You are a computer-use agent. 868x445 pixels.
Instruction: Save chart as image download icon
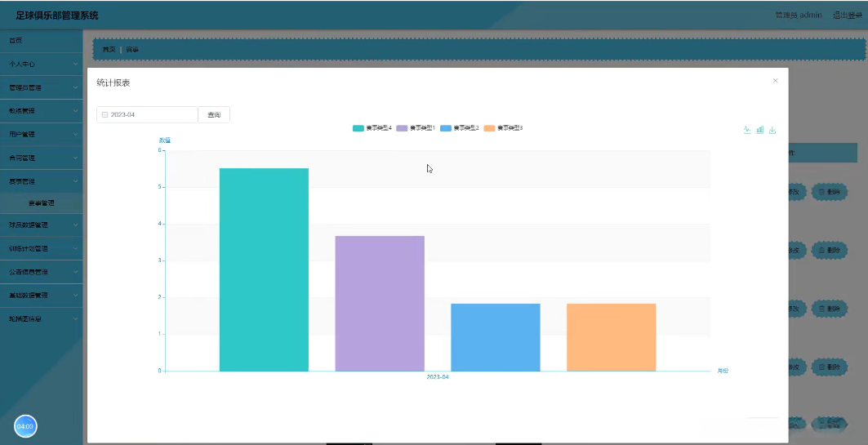click(772, 130)
